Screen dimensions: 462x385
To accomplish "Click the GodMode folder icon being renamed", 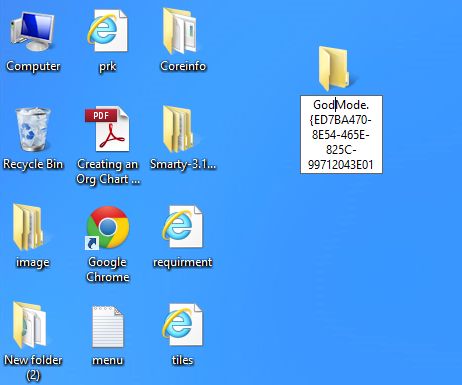I will click(334, 69).
